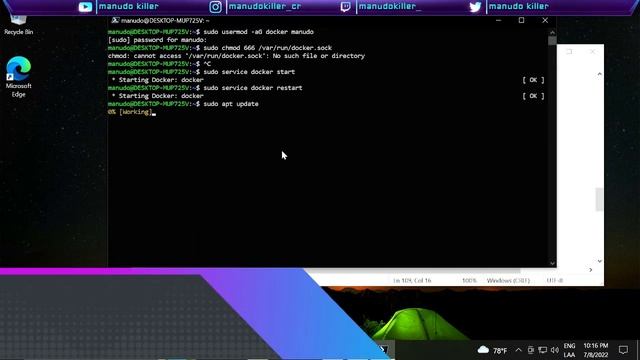Open the Microsoft Edge desktop shortcut
The height and width of the screenshot is (360, 640).
[18, 77]
